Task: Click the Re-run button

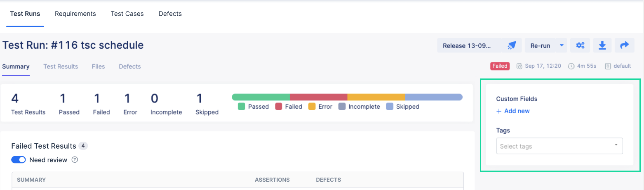Action: (540, 45)
